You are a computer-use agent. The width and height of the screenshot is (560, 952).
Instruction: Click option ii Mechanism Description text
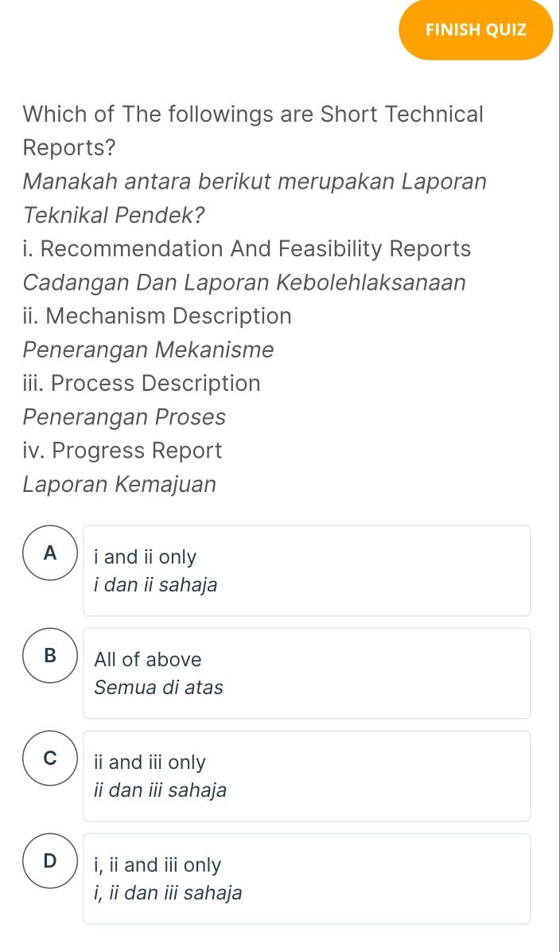pyautogui.click(x=157, y=316)
